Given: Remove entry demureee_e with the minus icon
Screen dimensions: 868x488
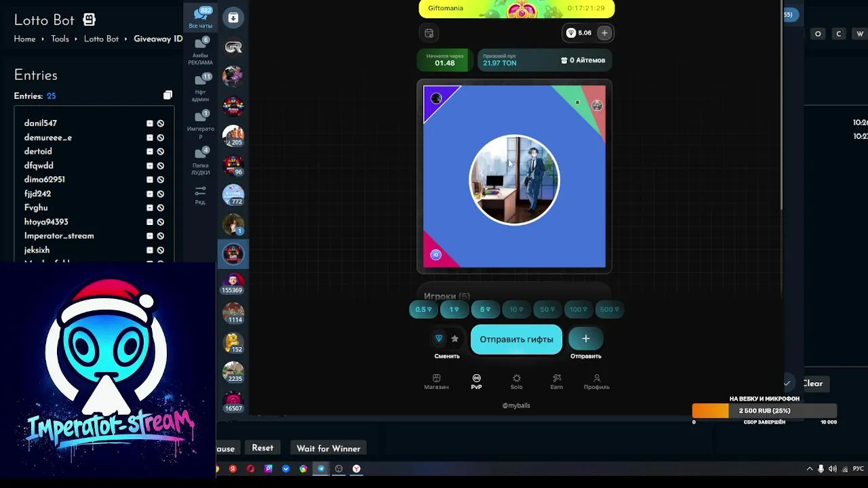Looking at the screenshot, I should [150, 138].
